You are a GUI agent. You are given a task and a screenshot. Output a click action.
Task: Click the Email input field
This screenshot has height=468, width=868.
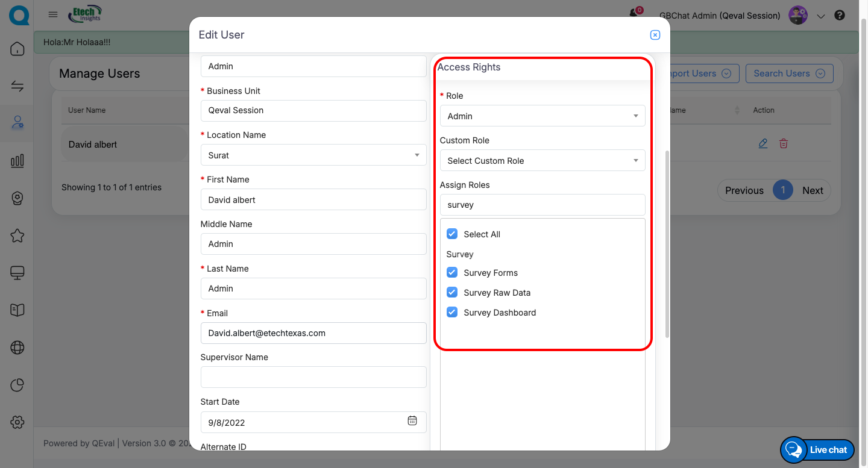click(313, 333)
